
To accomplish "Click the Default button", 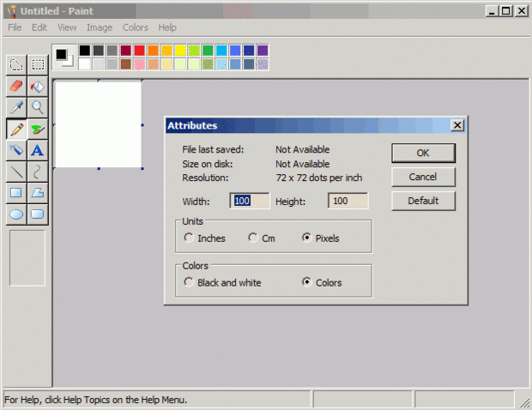I will 423,201.
